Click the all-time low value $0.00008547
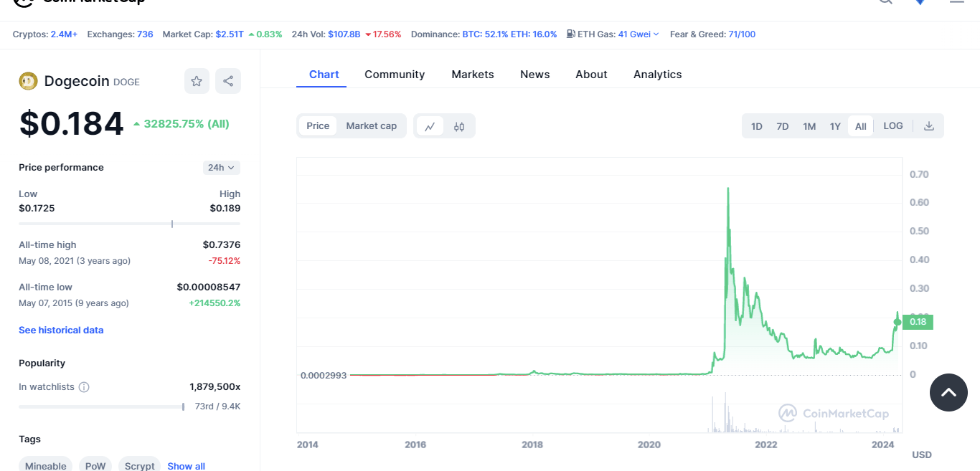 (209, 287)
